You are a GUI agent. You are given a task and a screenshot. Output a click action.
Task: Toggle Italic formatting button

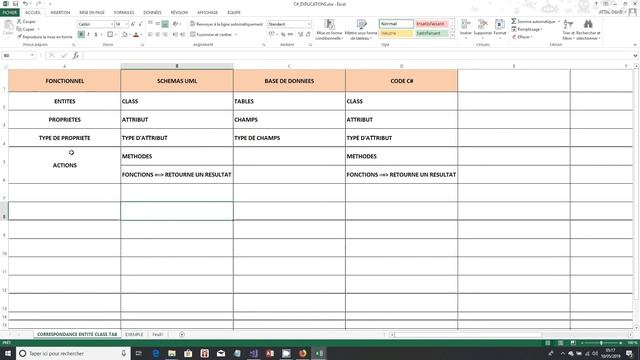click(88, 35)
